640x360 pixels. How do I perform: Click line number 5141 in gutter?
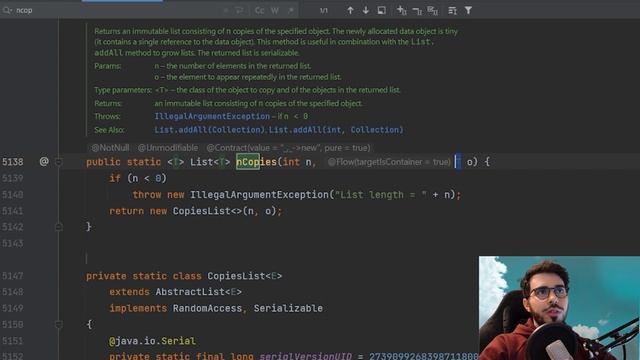pyautogui.click(x=13, y=211)
